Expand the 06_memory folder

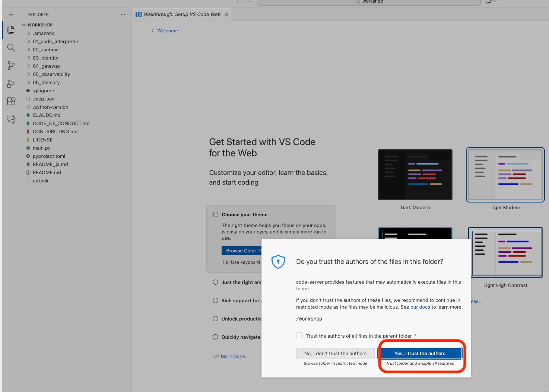tap(76, 82)
